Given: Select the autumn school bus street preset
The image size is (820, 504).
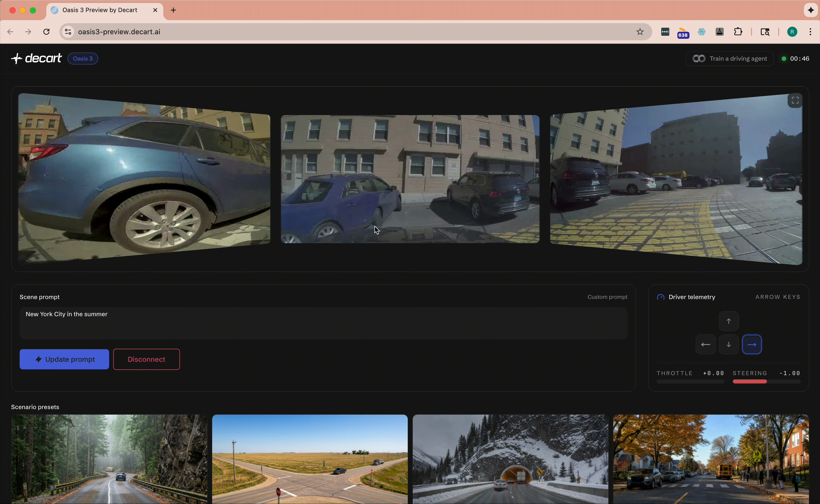Looking at the screenshot, I should point(711,459).
